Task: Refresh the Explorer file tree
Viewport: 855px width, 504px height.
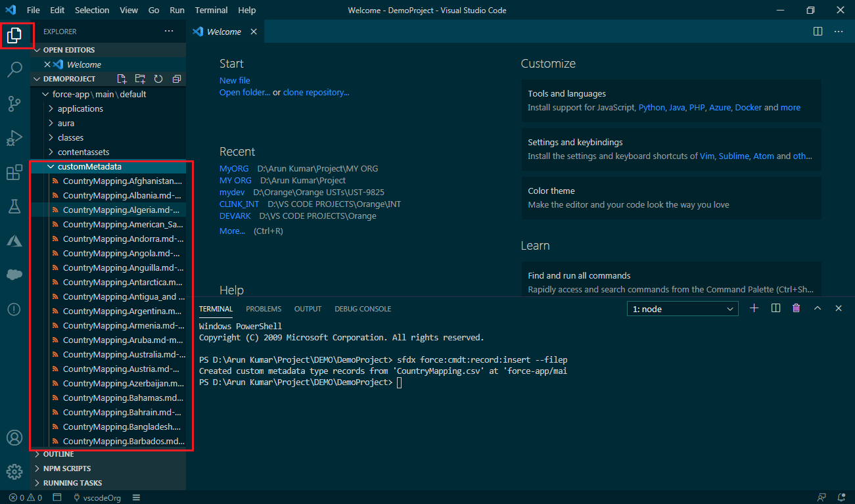Action: point(158,79)
